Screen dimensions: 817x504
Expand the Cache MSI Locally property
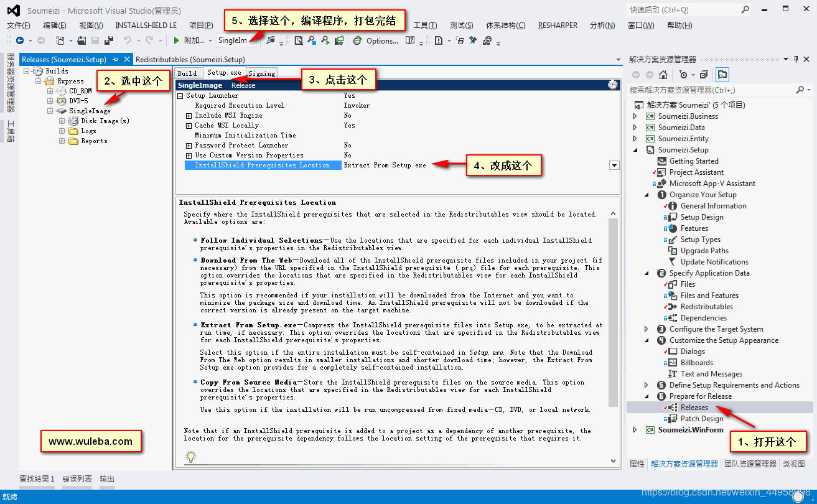coord(189,126)
